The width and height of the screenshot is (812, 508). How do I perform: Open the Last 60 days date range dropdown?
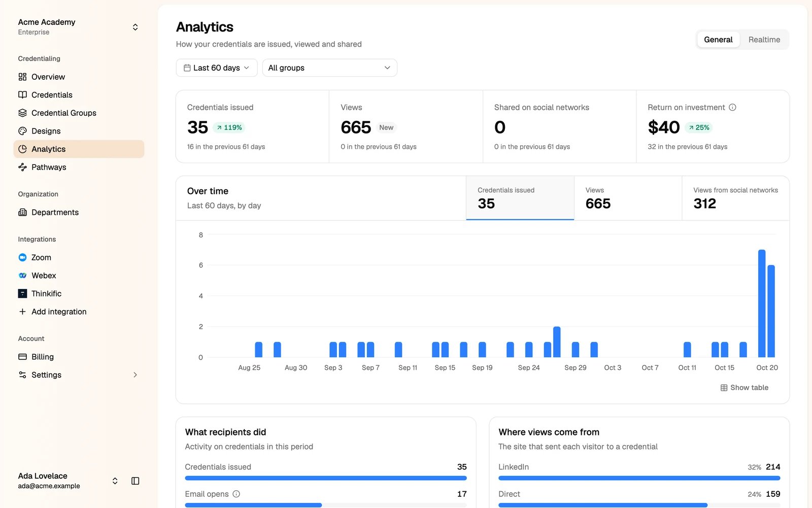pos(217,68)
